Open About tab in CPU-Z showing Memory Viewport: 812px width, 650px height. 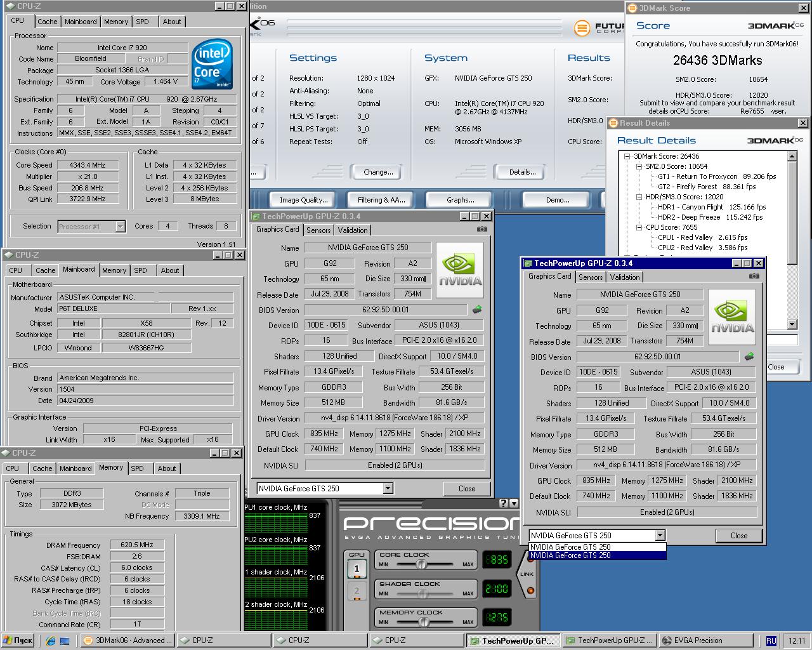[167, 468]
